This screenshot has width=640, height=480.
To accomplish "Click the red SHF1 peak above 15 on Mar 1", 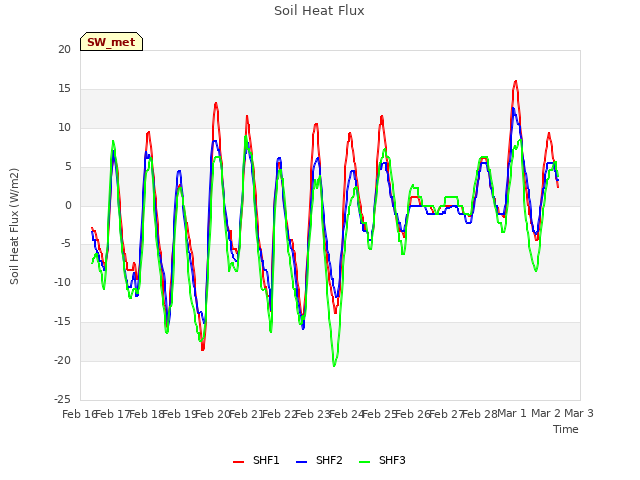I will [516, 81].
